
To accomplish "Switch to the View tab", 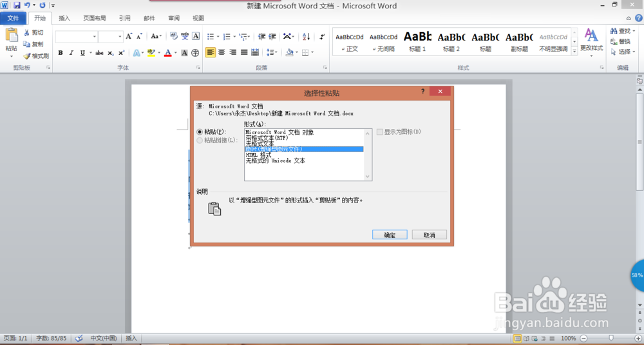I will pyautogui.click(x=198, y=18).
